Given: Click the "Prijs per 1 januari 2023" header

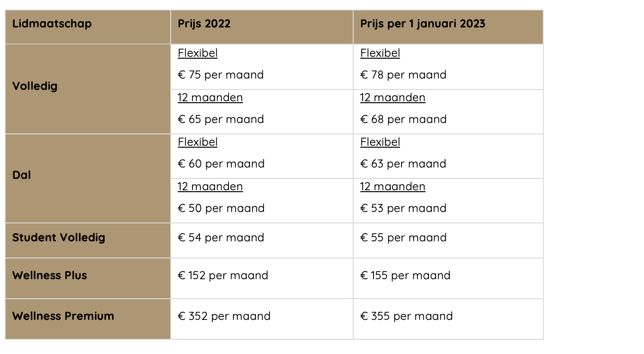Looking at the screenshot, I should [423, 24].
